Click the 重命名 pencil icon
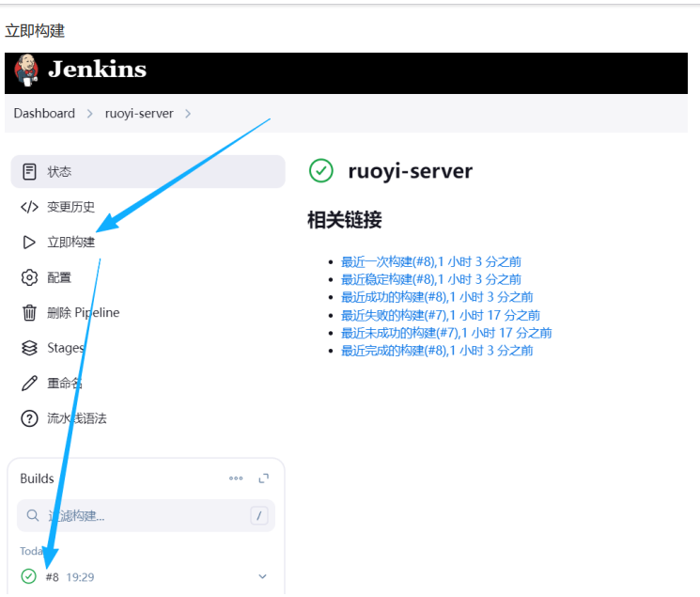Image resolution: width=700 pixels, height=597 pixels. pyautogui.click(x=29, y=384)
